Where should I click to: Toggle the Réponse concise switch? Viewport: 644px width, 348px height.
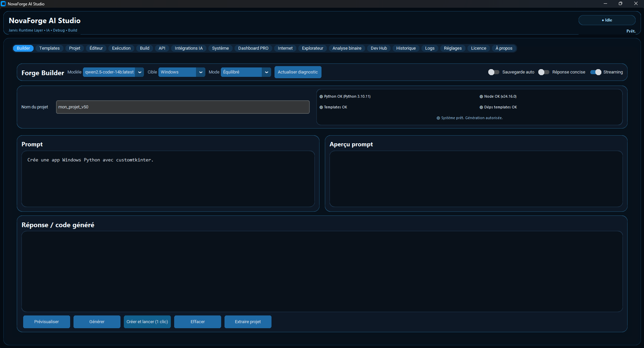[x=544, y=72]
